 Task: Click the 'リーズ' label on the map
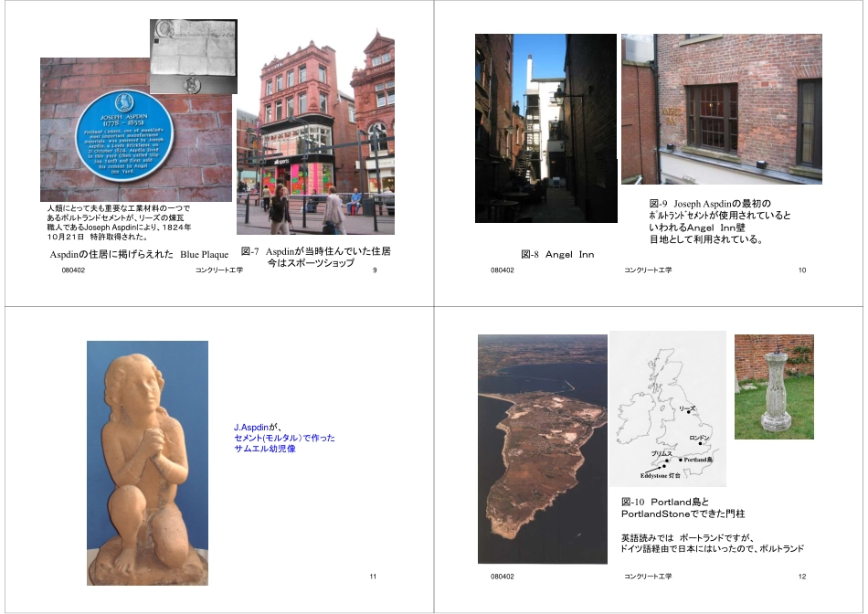[x=686, y=408]
